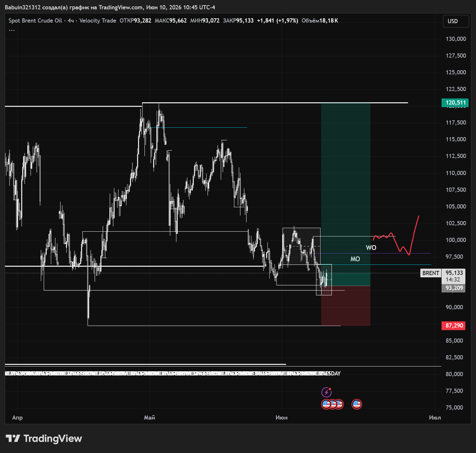
Task: Click the ЗАКР 95,133 close value
Action: tap(238, 21)
